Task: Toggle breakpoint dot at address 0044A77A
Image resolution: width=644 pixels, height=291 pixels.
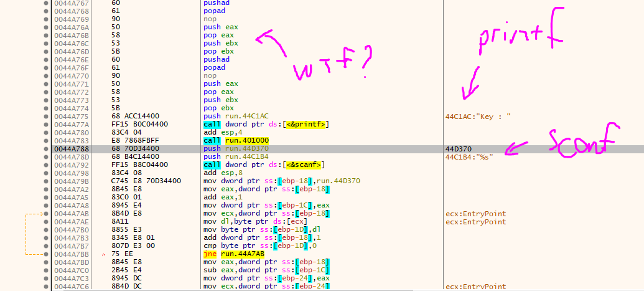Action: (x=46, y=124)
